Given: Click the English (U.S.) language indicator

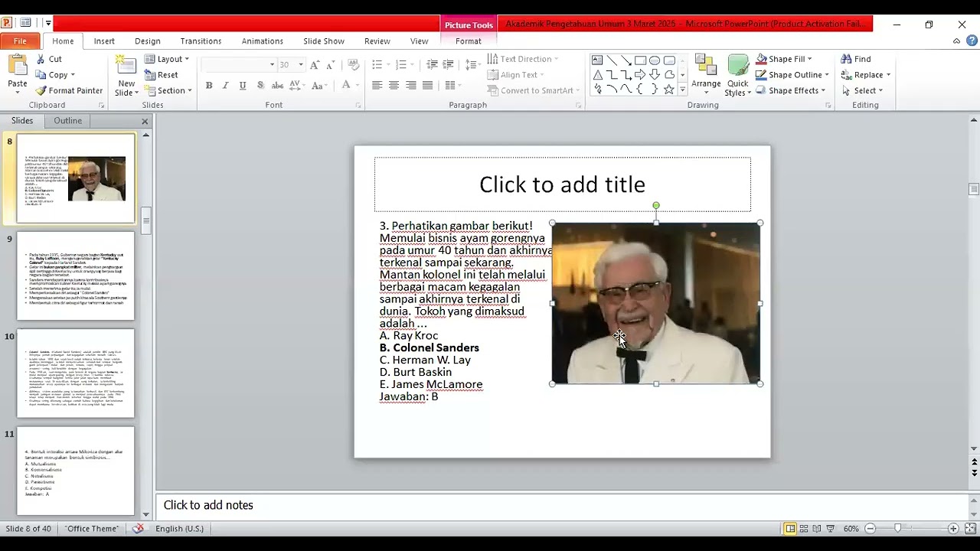Looking at the screenshot, I should click(179, 529).
